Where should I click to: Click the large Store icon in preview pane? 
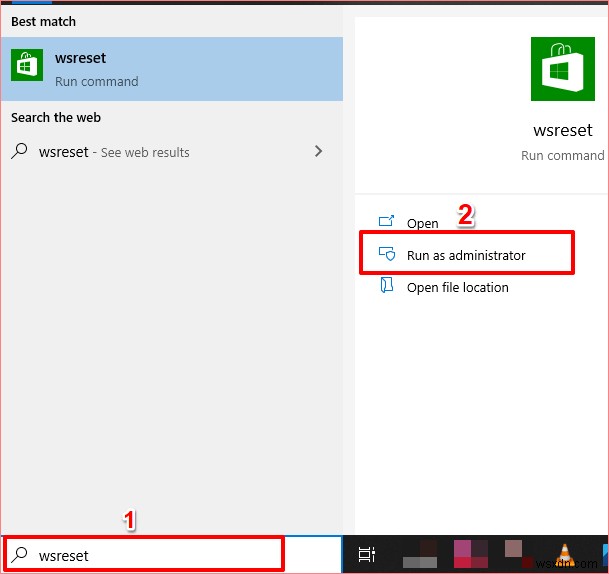(563, 69)
